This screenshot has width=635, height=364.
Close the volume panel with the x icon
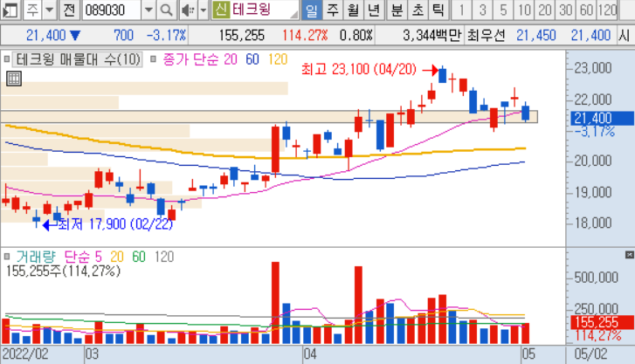click(630, 255)
